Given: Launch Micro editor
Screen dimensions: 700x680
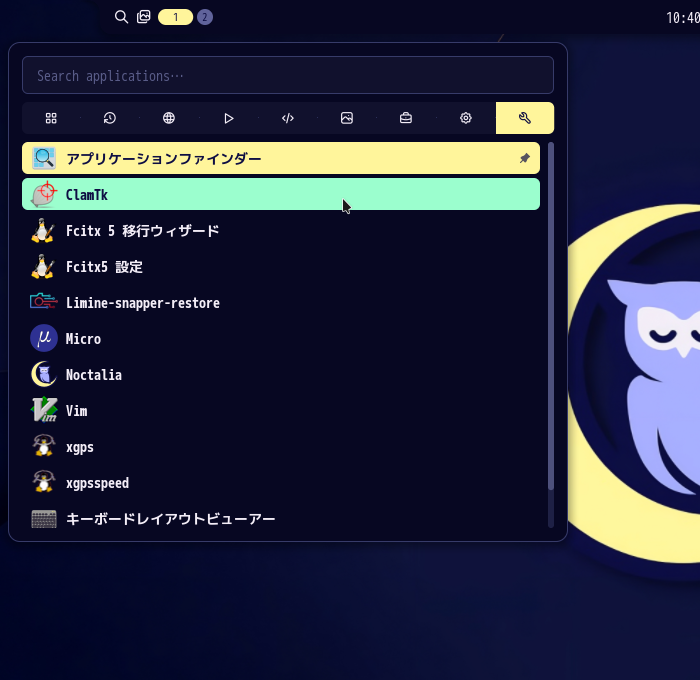Looking at the screenshot, I should point(281,338).
